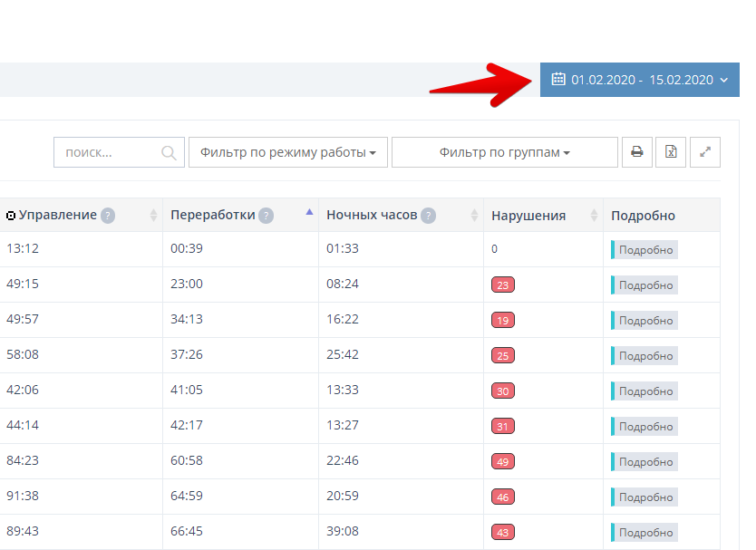Expand table to fullscreen with arrows icon
Viewport: 756px width, 550px height.
705,152
